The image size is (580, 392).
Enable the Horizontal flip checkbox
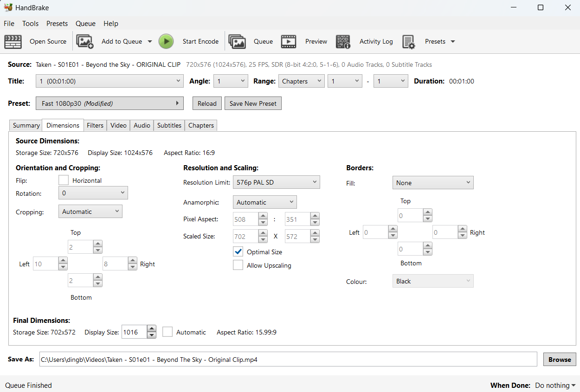[64, 180]
